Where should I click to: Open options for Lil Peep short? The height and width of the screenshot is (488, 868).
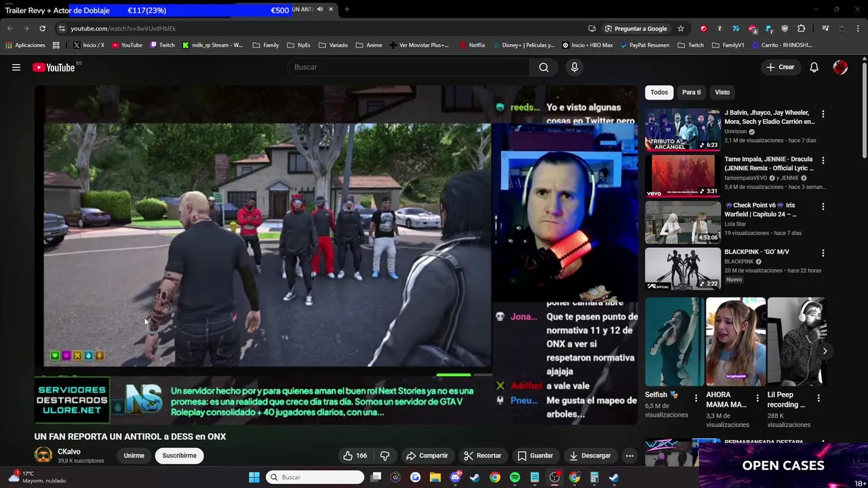(818, 398)
